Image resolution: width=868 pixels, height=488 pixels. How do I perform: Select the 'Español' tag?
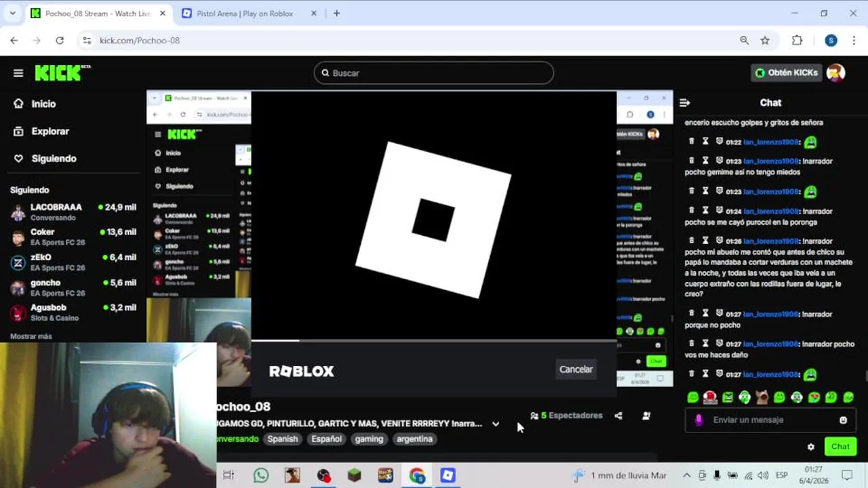(326, 439)
